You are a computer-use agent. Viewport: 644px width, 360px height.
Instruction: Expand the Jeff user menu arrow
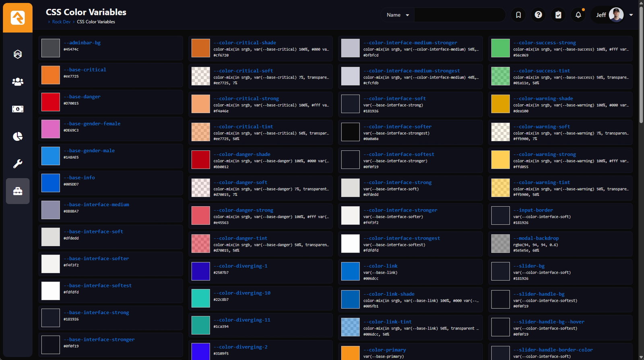(x=631, y=15)
